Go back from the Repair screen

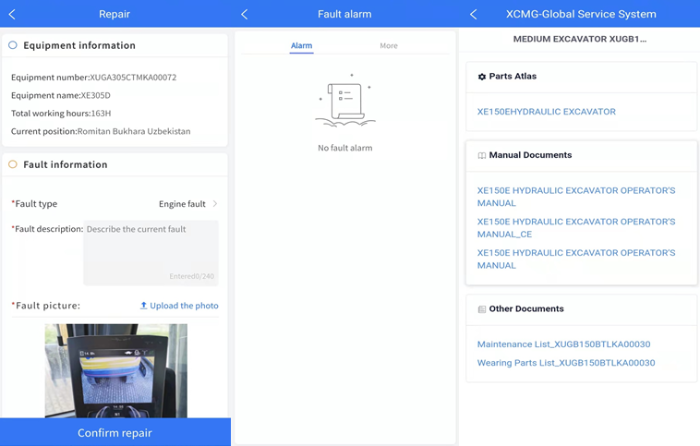[x=12, y=14]
